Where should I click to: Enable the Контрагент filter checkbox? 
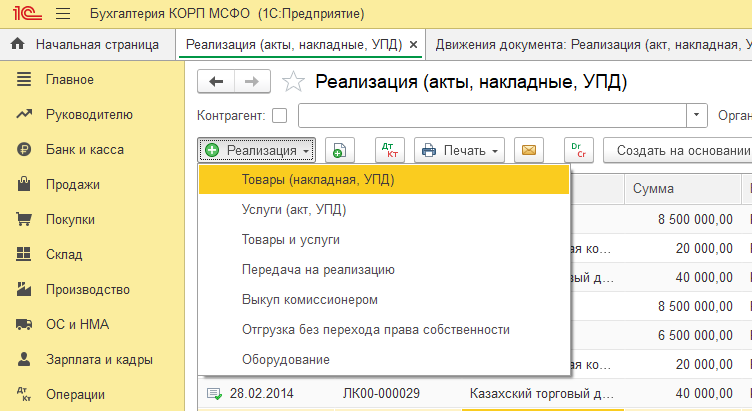pyautogui.click(x=280, y=116)
